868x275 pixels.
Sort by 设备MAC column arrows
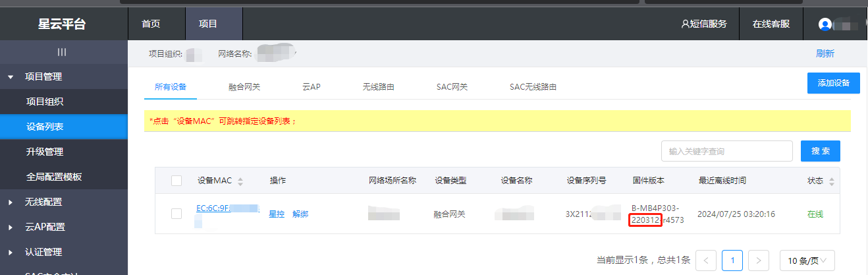[240, 181]
